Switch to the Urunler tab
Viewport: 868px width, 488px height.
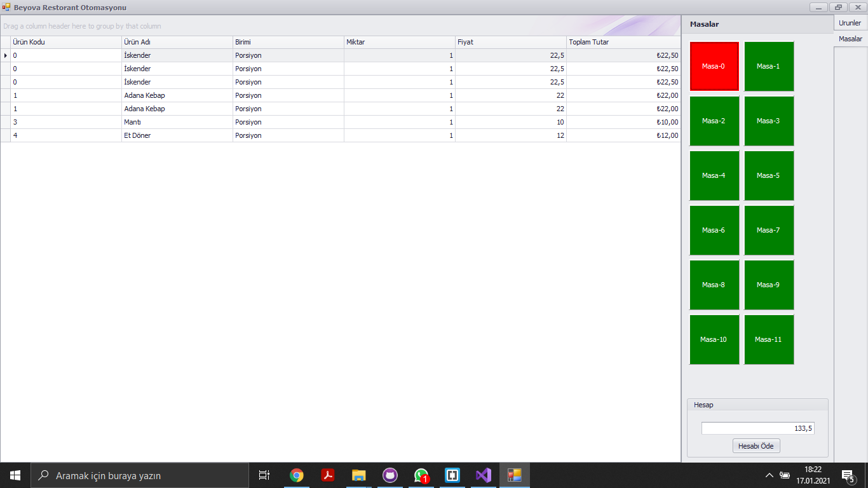click(x=850, y=23)
